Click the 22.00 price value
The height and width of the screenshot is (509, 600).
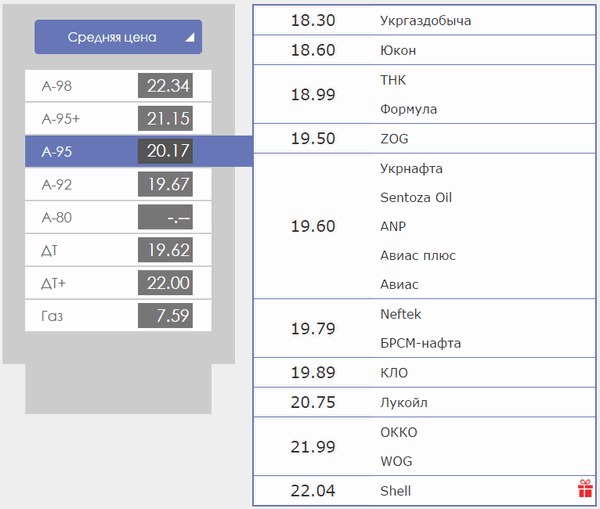(165, 283)
